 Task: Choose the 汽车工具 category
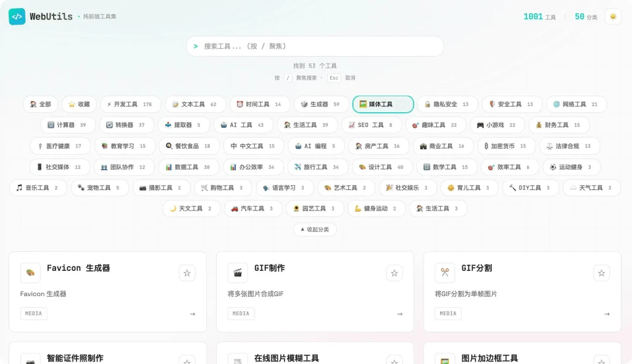[253, 209]
